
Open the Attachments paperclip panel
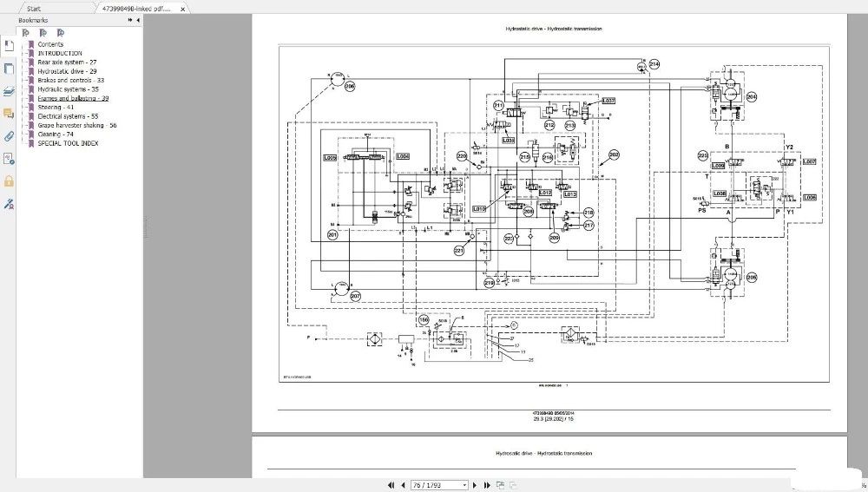(9, 136)
